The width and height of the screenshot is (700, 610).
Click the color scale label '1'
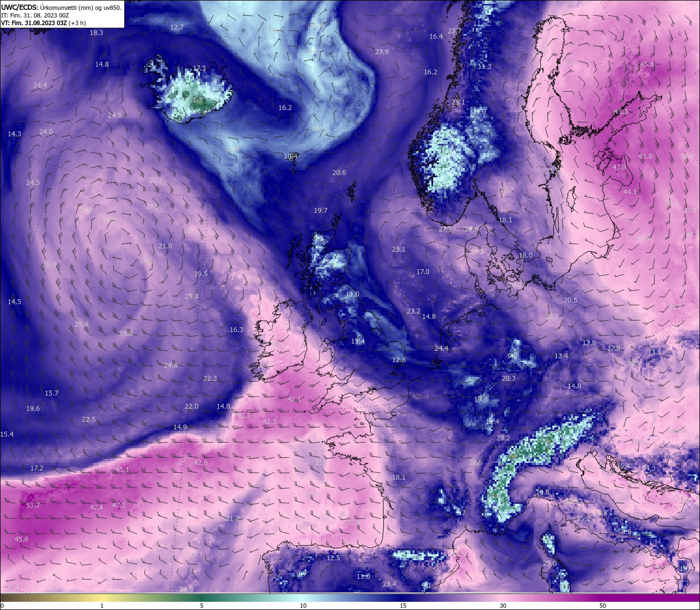tap(102, 606)
